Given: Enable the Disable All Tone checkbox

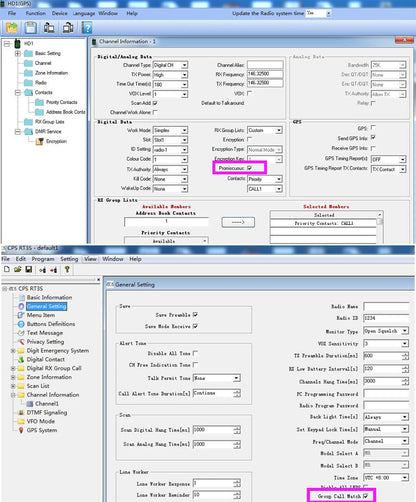Looking at the screenshot, I should click(x=195, y=353).
